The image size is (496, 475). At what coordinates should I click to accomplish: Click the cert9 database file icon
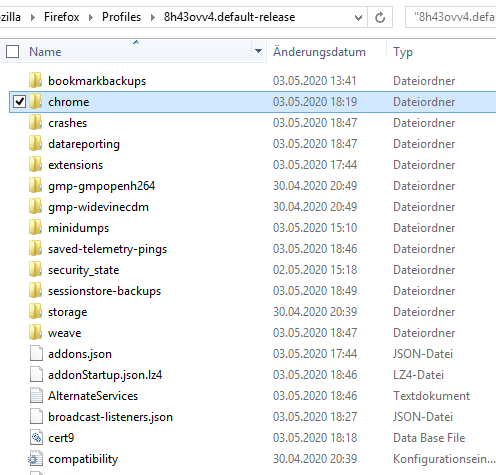pos(36,437)
